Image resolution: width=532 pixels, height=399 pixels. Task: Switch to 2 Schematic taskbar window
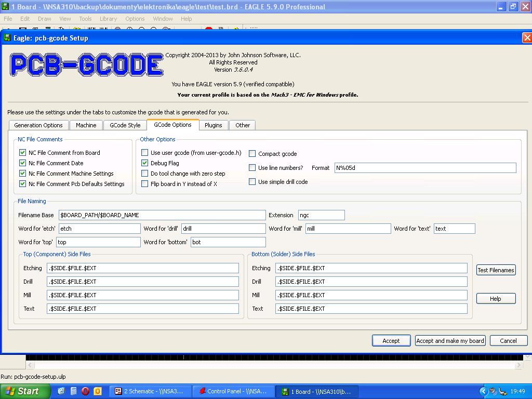(151, 391)
